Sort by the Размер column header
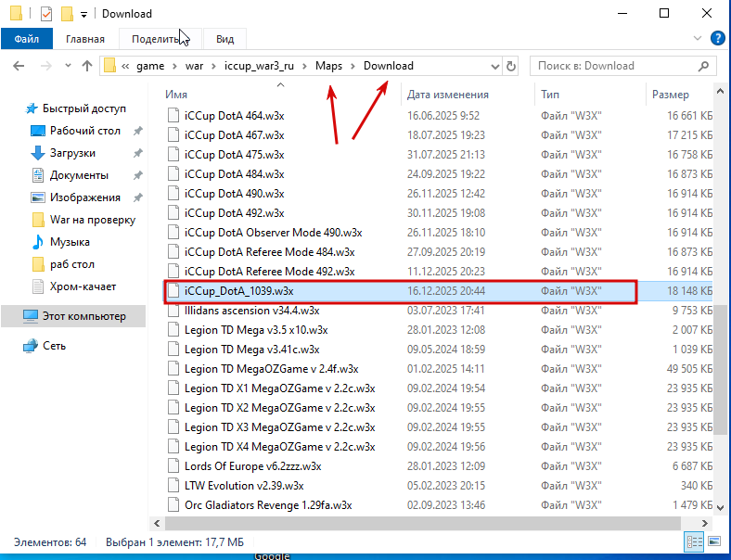The height and width of the screenshot is (560, 731). pyautogui.click(x=671, y=95)
